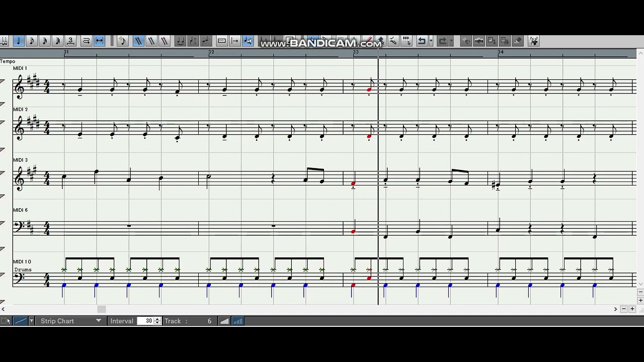
Task: Select the eighth note duration tool
Action: point(31,41)
